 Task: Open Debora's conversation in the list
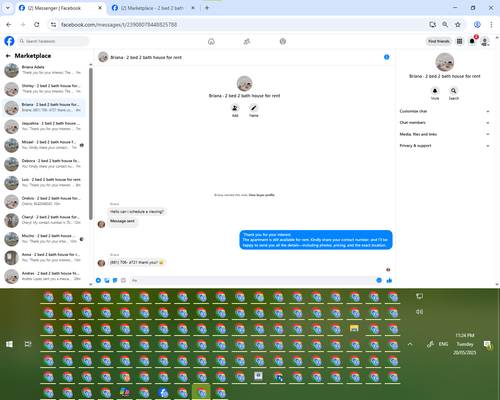pos(44,164)
